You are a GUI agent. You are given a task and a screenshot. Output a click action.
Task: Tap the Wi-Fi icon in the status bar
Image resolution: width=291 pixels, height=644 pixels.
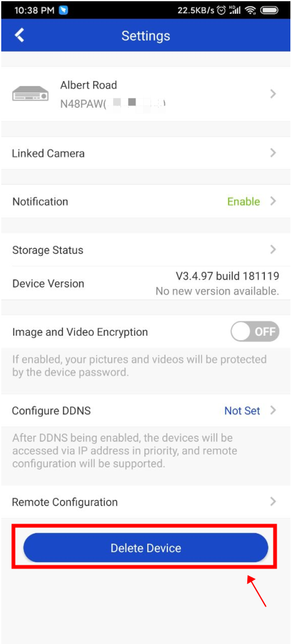pyautogui.click(x=250, y=10)
